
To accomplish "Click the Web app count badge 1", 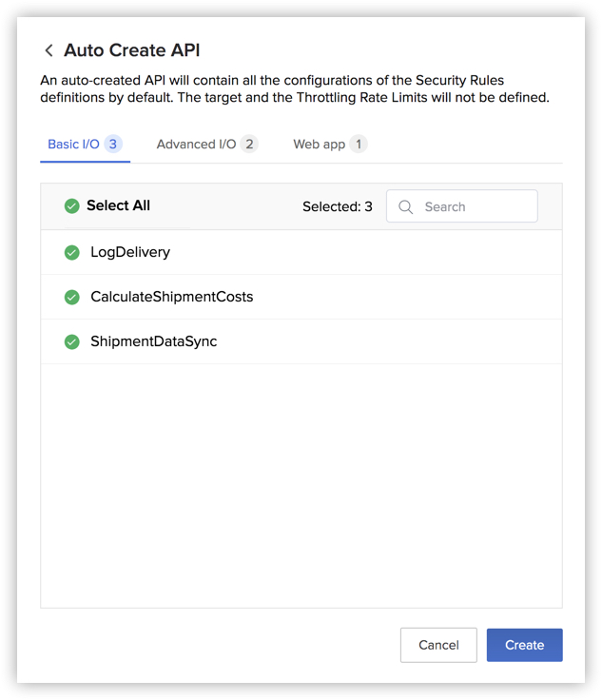I will coord(359,145).
